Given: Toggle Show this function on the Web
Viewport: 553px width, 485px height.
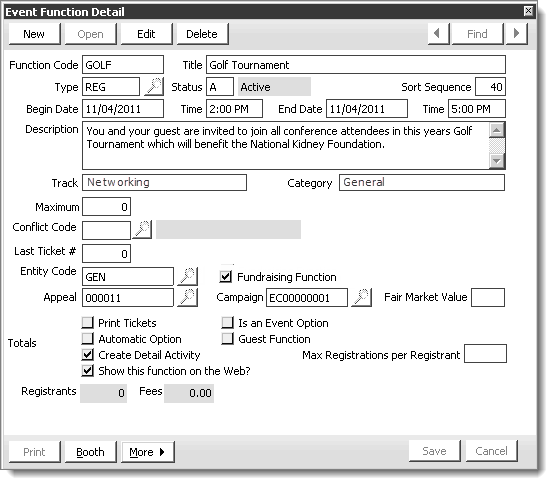Looking at the screenshot, I should click(87, 371).
